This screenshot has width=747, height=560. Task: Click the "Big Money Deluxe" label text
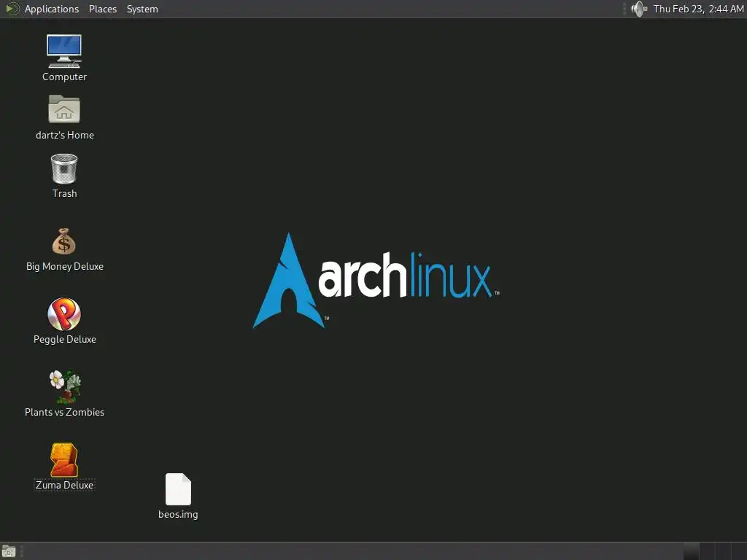(x=65, y=267)
